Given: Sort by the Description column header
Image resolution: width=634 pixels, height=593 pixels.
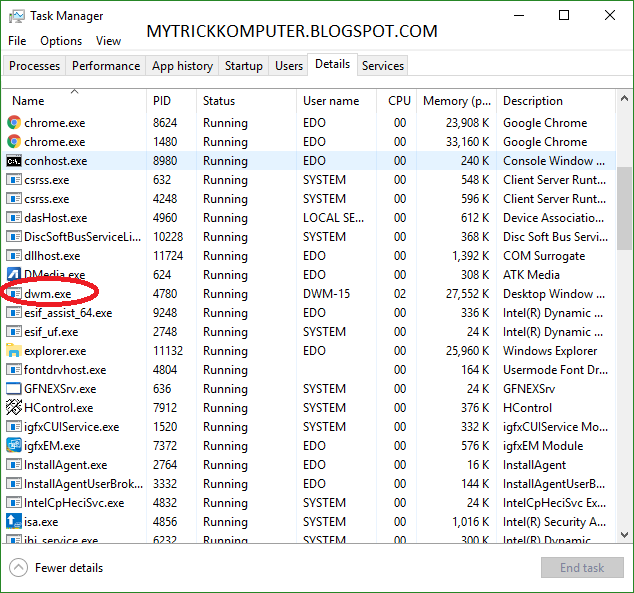Looking at the screenshot, I should tap(556, 101).
